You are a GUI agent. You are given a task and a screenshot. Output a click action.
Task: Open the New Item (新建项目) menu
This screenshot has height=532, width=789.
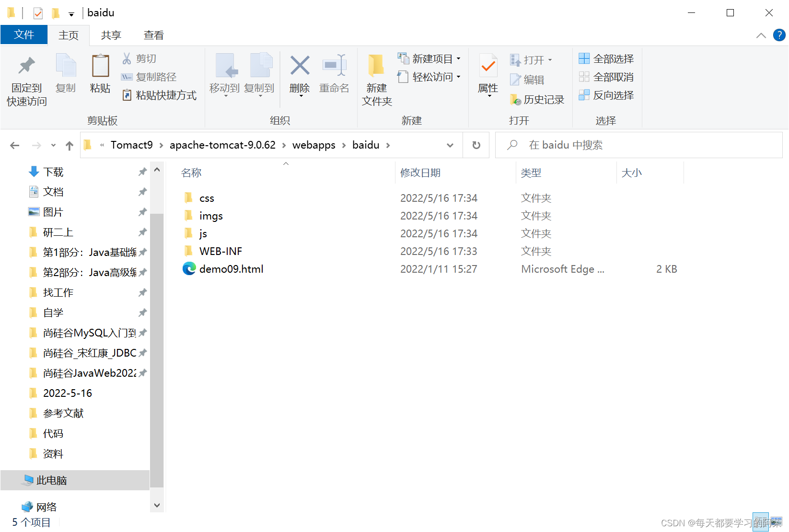point(429,58)
